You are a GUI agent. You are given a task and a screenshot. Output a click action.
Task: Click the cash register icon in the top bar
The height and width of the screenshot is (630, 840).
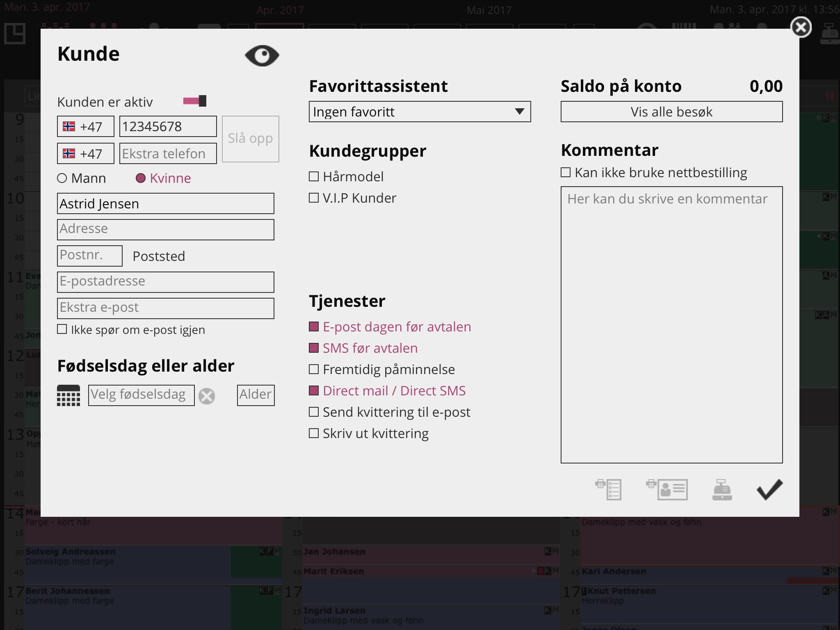click(830, 34)
